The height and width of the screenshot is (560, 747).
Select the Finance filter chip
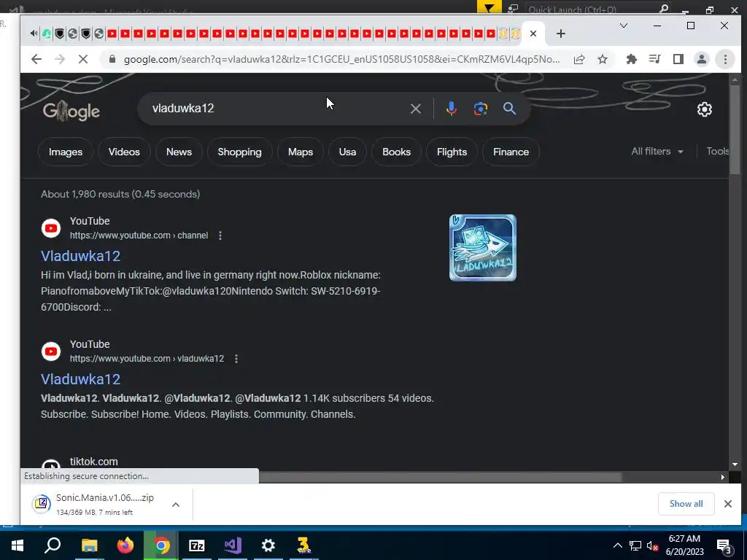(511, 152)
